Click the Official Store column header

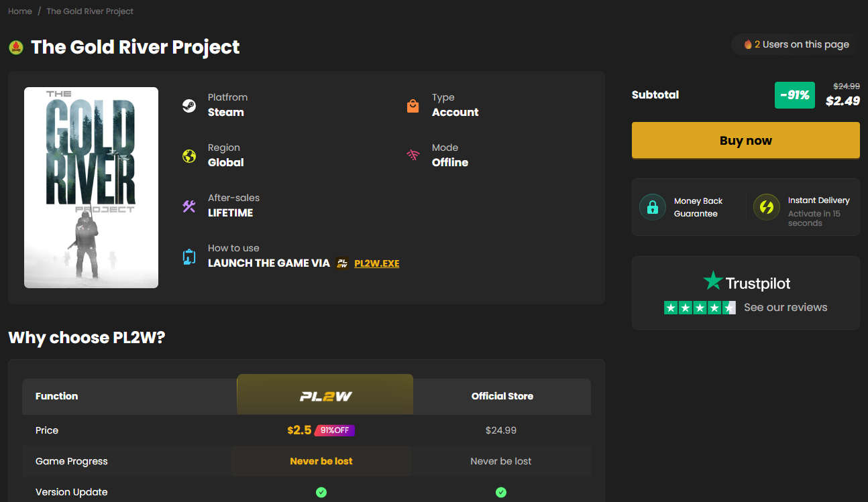pyautogui.click(x=502, y=396)
